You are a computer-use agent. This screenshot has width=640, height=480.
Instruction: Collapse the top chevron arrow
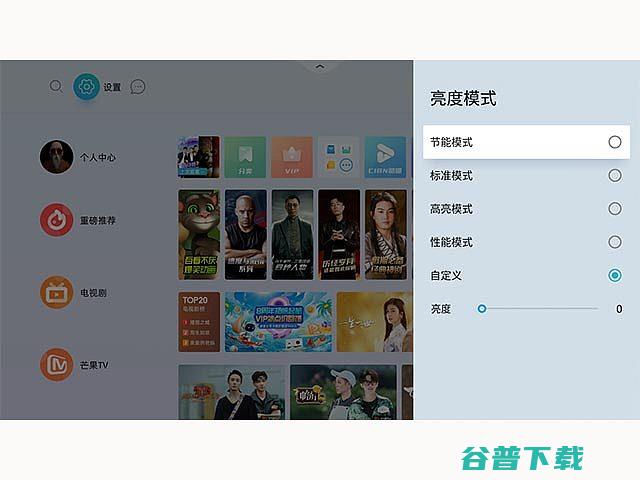click(x=320, y=66)
